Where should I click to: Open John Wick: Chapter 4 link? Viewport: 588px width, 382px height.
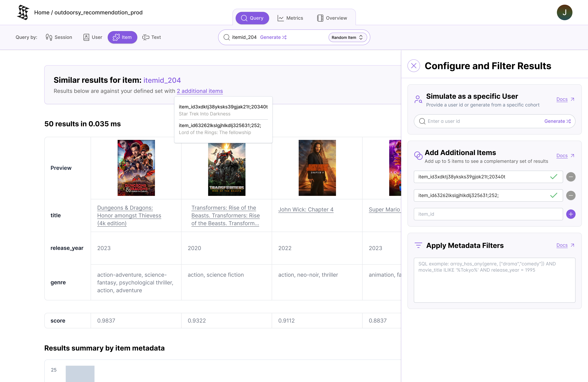306,209
